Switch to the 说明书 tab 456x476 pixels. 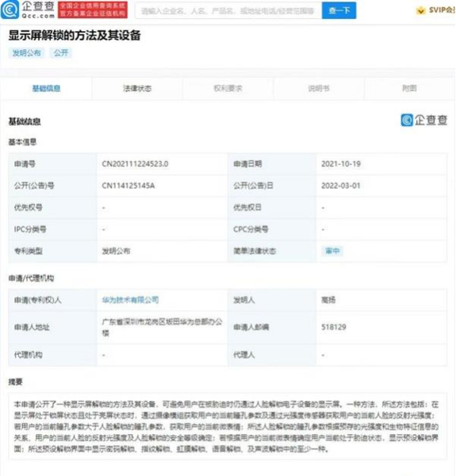319,88
